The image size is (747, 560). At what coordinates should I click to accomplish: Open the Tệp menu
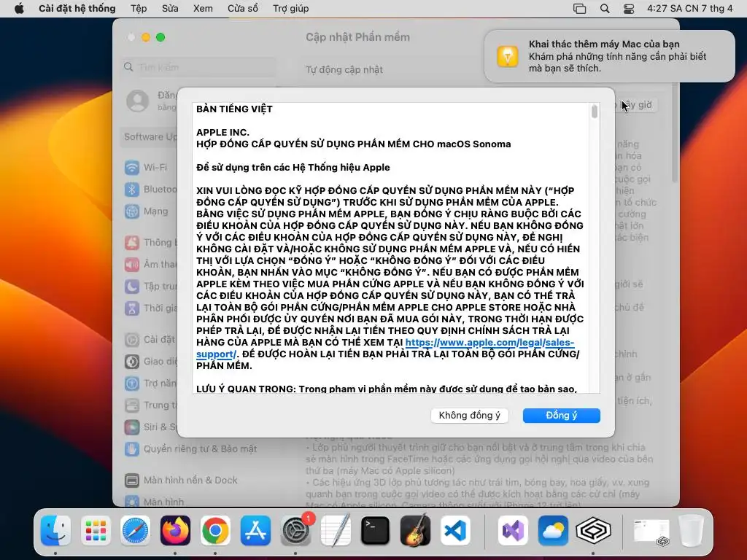(x=139, y=9)
